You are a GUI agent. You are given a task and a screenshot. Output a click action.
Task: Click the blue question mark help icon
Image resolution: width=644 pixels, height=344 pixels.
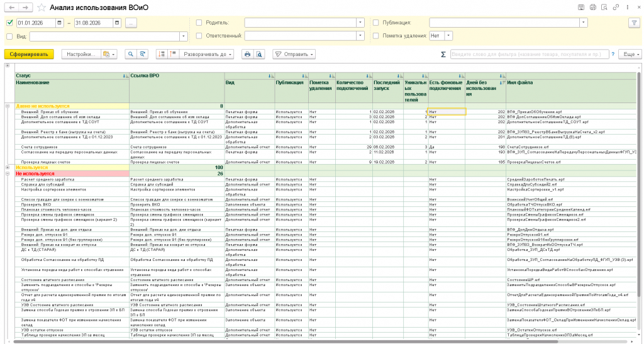click(x=613, y=54)
